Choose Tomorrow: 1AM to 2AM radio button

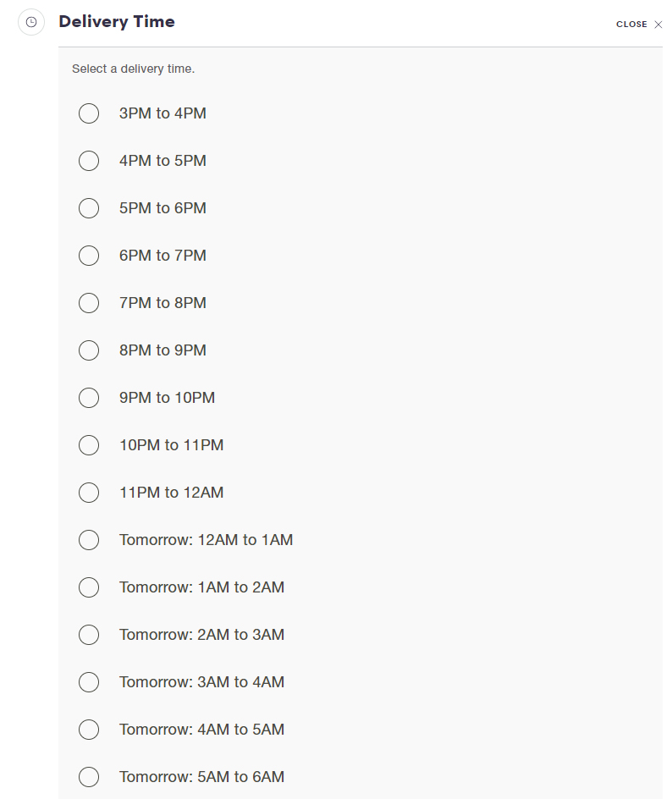(89, 587)
